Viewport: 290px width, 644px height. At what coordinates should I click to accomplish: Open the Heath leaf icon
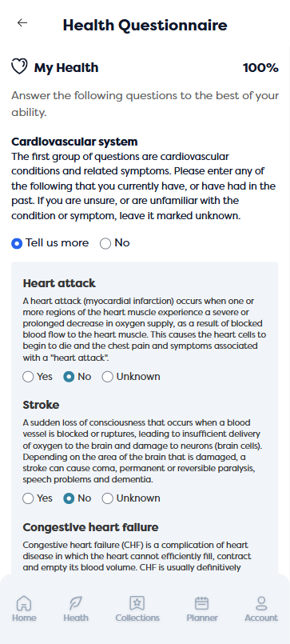point(75,603)
